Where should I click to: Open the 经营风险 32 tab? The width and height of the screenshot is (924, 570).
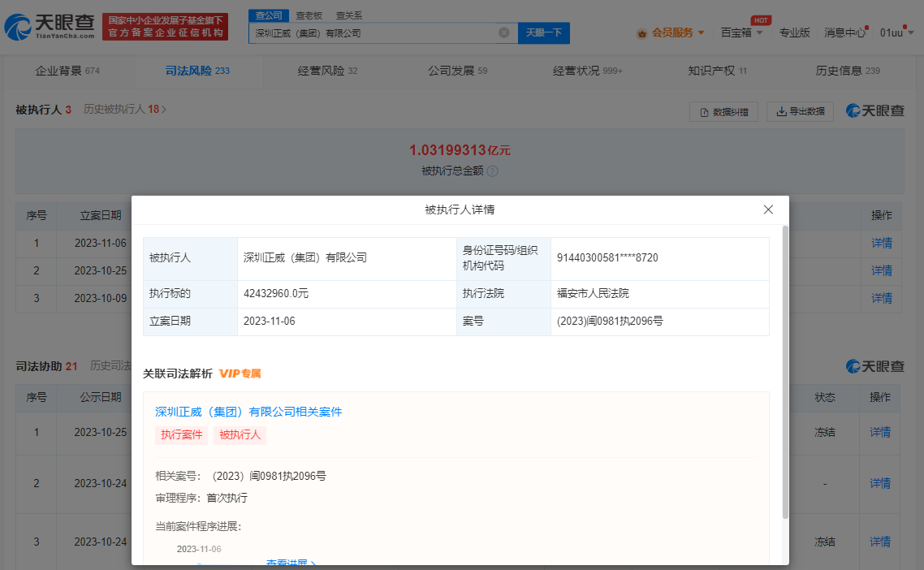(327, 71)
